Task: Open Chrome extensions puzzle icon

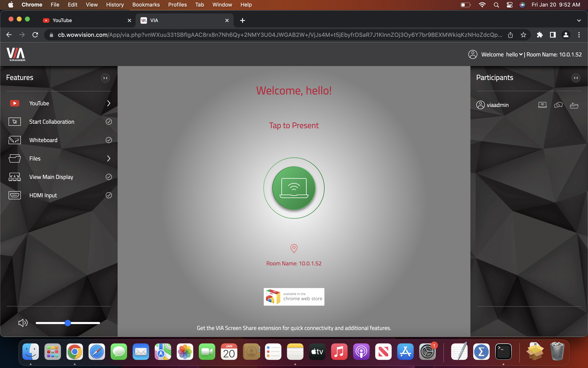Action: 540,35
